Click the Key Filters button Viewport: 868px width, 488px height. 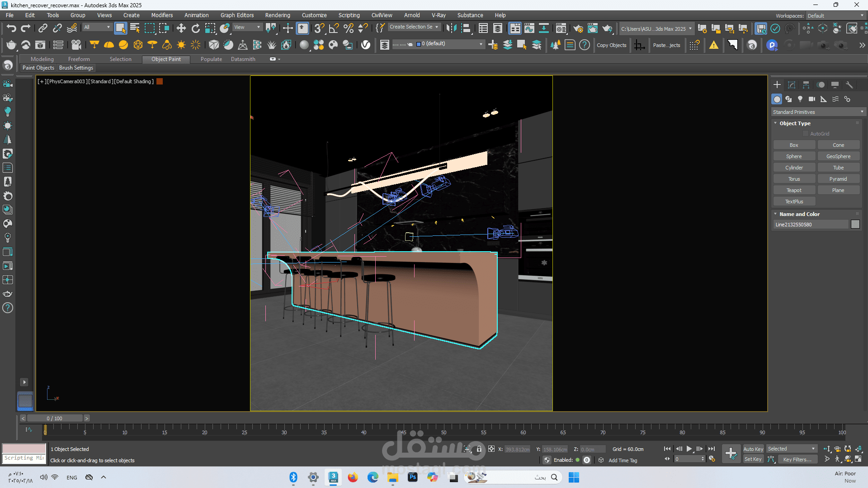(797, 460)
